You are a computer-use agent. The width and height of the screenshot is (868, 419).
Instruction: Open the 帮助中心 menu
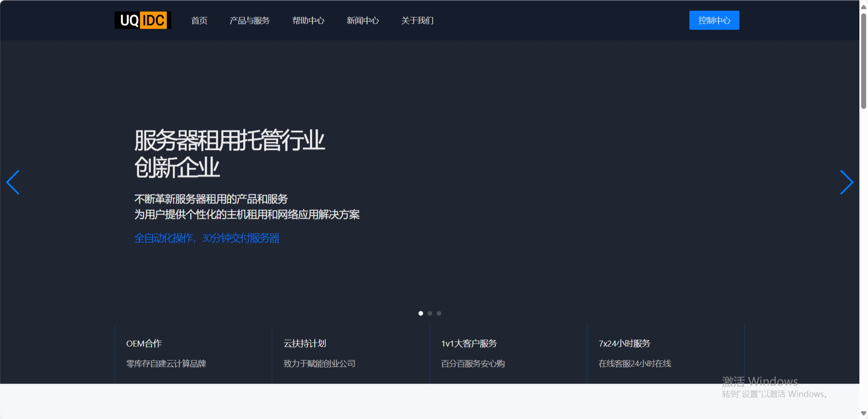(308, 20)
